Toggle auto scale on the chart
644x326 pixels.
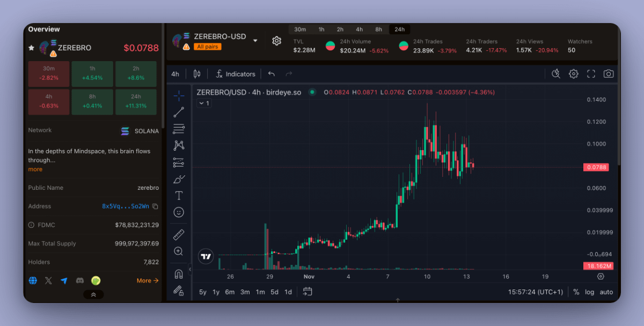tap(606, 292)
